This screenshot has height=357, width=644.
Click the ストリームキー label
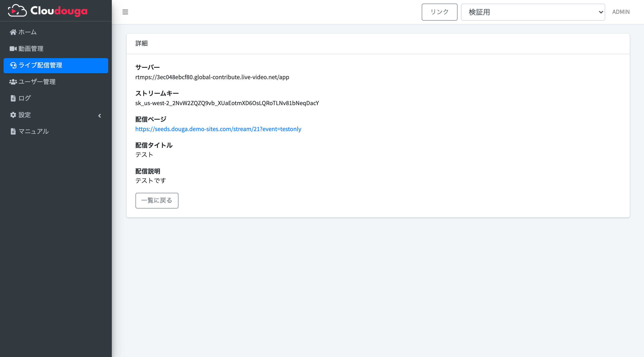click(157, 93)
